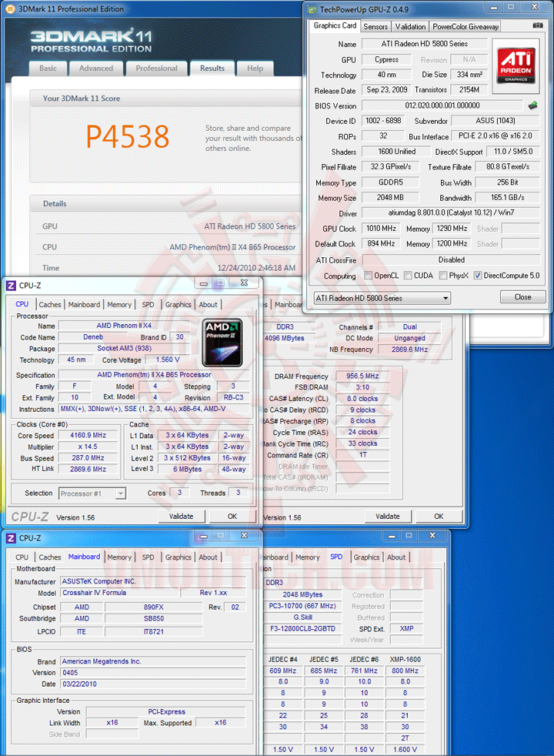Toggle the OpenCL checkbox in GPU-Z
The height and width of the screenshot is (756, 554).
[x=369, y=276]
